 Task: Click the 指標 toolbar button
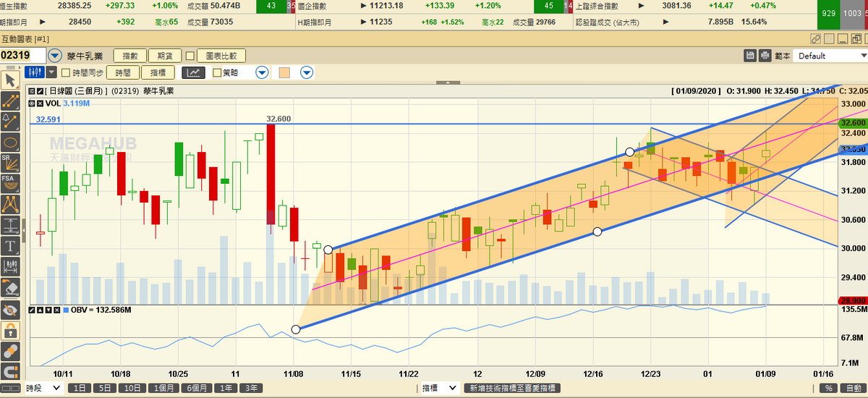pos(158,72)
